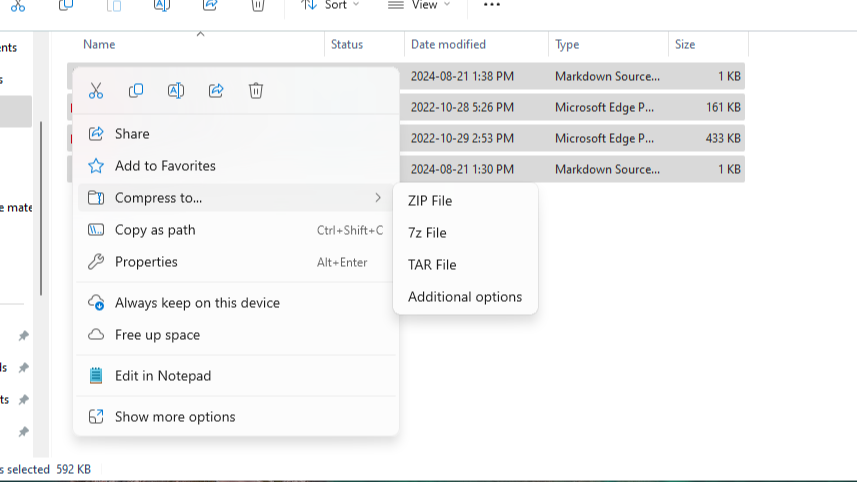Choose Copy as path
This screenshot has height=482, width=857.
(235, 230)
